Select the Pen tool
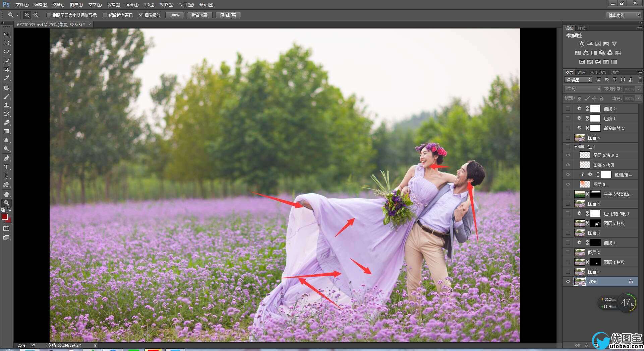 coord(6,158)
